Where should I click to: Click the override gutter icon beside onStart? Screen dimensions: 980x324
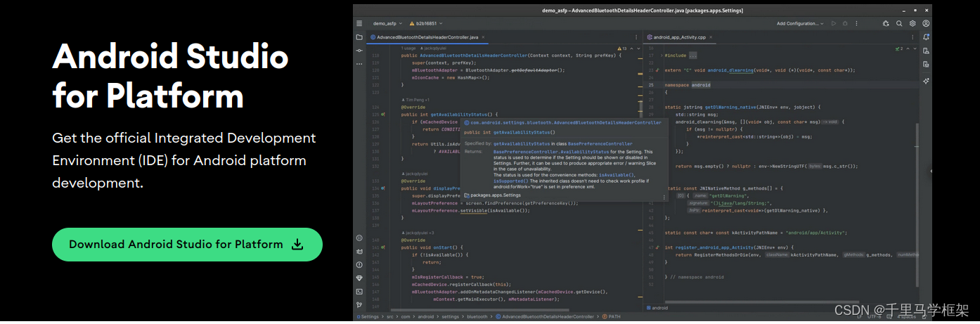[384, 247]
